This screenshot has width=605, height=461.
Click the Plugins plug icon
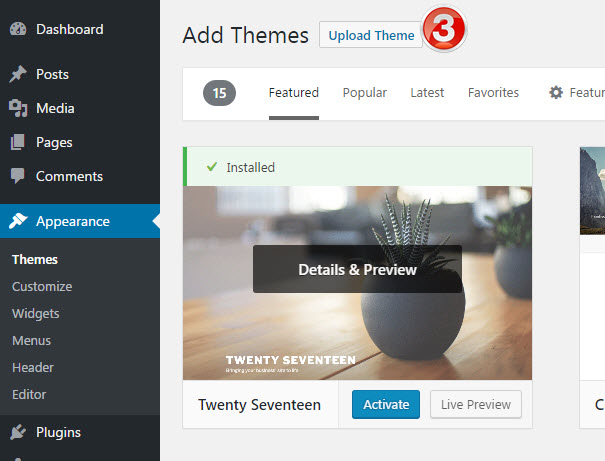(18, 433)
